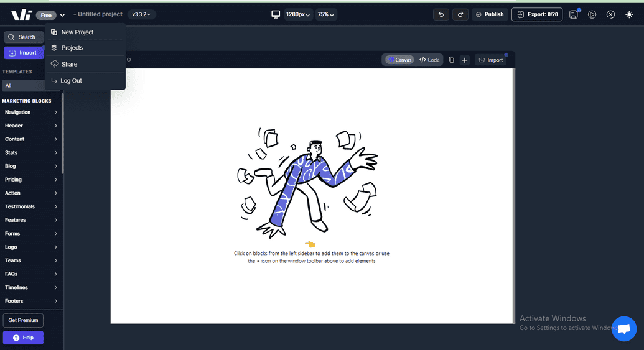Redo the last action
Screen dimensions: 644x350
pyautogui.click(x=460, y=14)
